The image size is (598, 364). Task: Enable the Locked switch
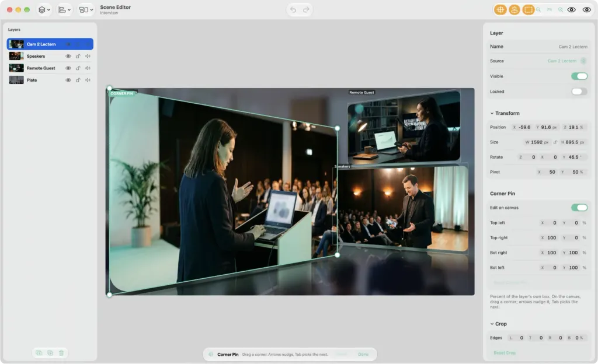pos(579,92)
